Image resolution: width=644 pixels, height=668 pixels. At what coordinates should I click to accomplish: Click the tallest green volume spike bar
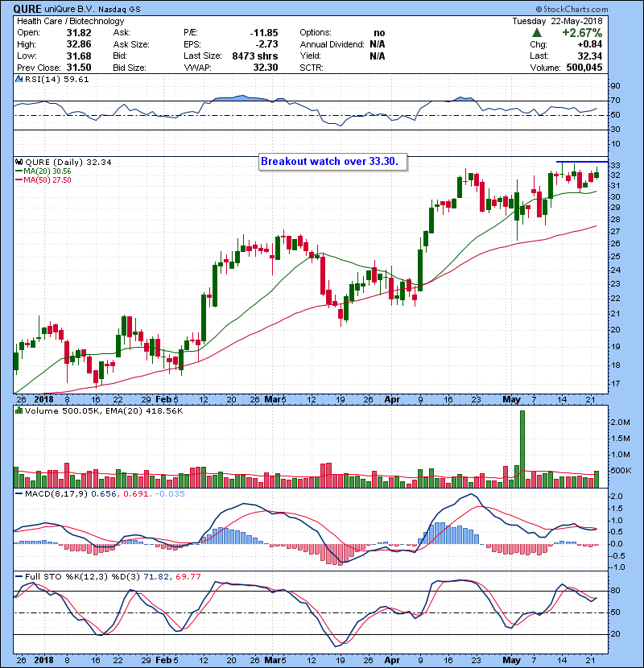click(x=522, y=448)
